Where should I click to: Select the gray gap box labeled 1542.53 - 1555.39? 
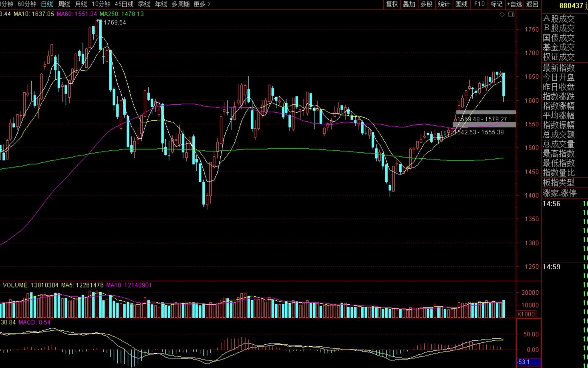coord(484,125)
